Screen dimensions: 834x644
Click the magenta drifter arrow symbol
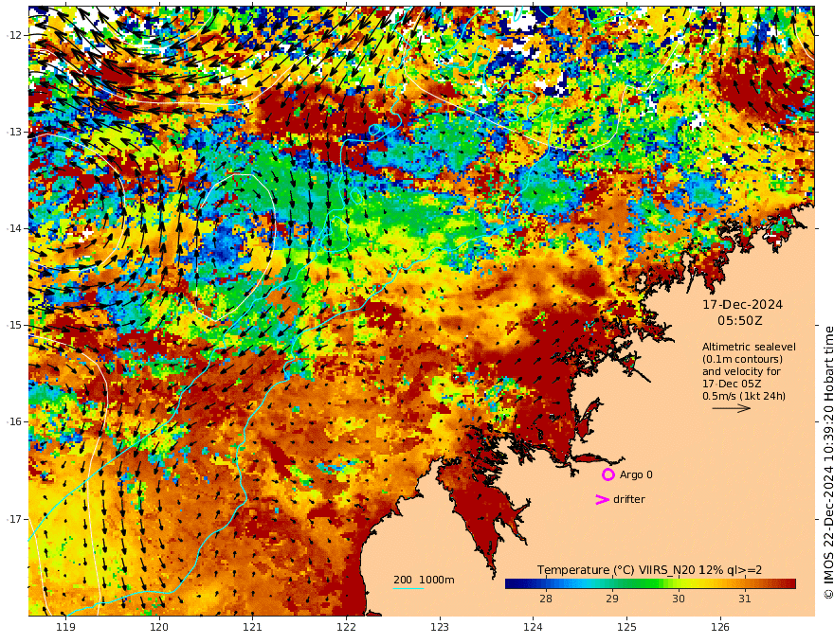pyautogui.click(x=602, y=499)
